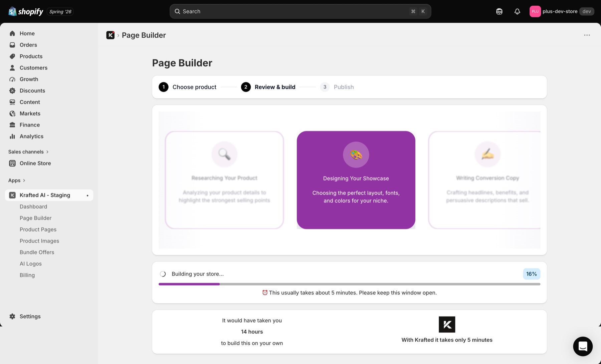This screenshot has height=364, width=601.
Task: Click the magnifying glass research icon
Action: tap(224, 154)
